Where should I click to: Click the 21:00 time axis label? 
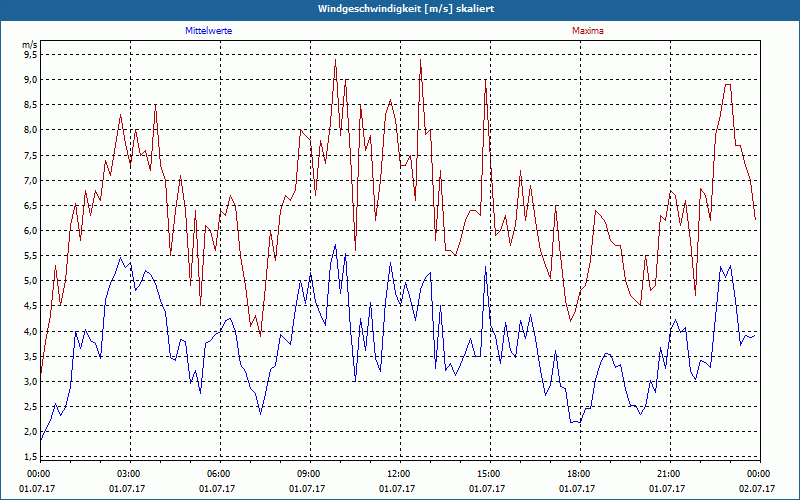[x=667, y=474]
